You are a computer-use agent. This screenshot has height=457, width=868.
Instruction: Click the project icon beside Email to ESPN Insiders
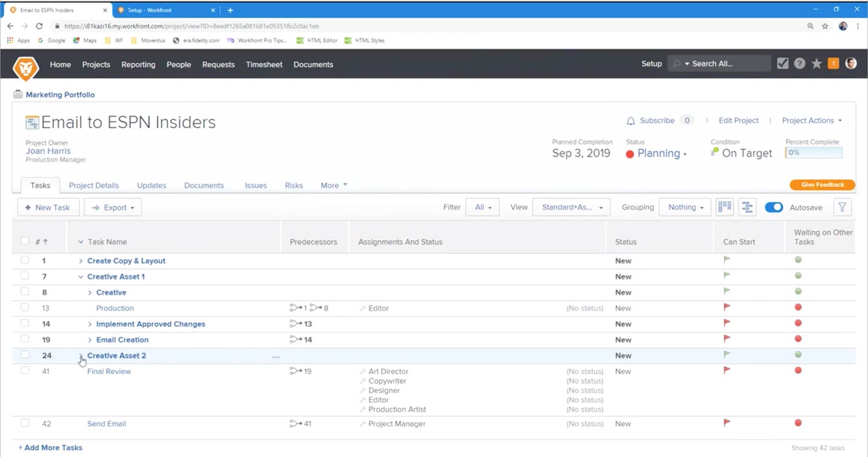(32, 123)
